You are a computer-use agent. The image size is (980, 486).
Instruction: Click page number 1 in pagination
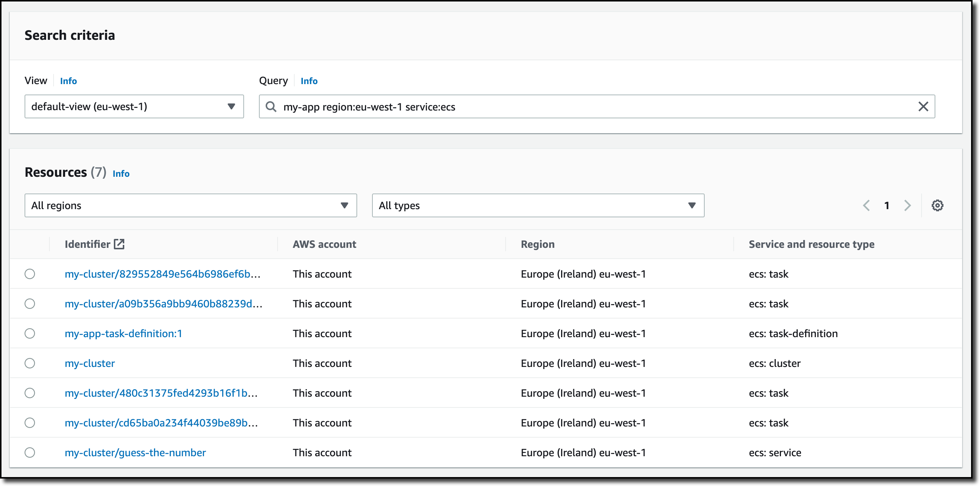886,205
